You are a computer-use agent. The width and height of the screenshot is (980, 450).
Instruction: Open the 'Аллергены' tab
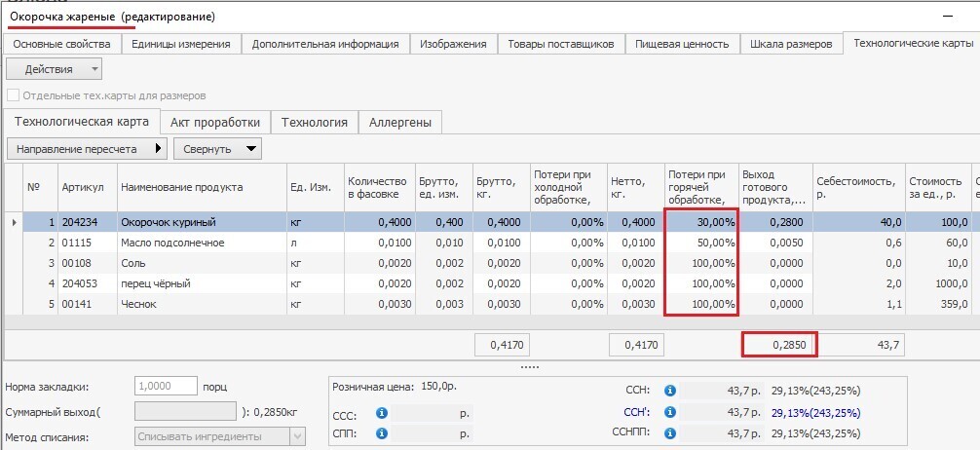[x=400, y=122]
